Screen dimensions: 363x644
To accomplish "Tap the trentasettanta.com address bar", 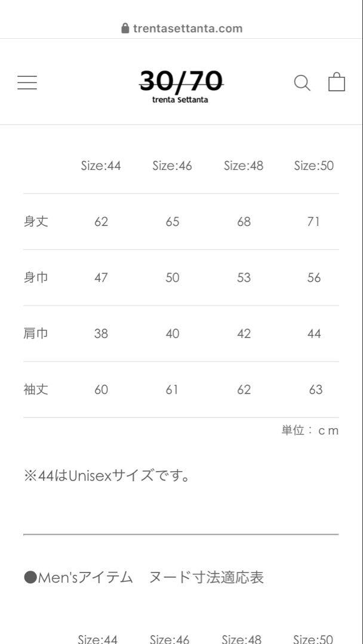I will click(181, 29).
